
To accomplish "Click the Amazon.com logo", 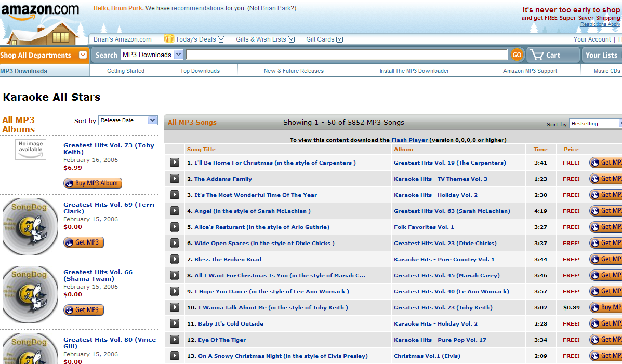I will tap(40, 11).
